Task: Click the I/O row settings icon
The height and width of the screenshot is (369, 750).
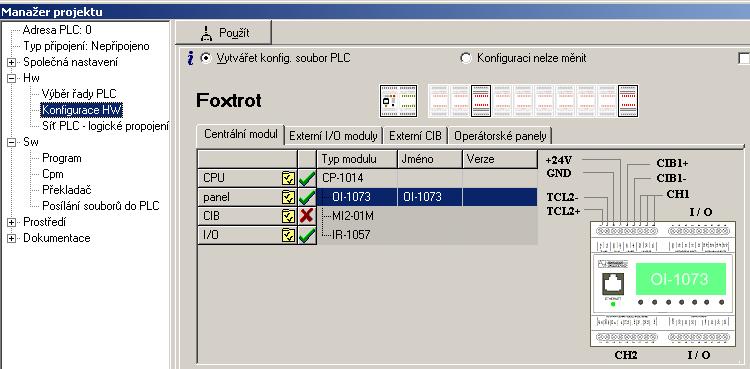Action: (288, 235)
